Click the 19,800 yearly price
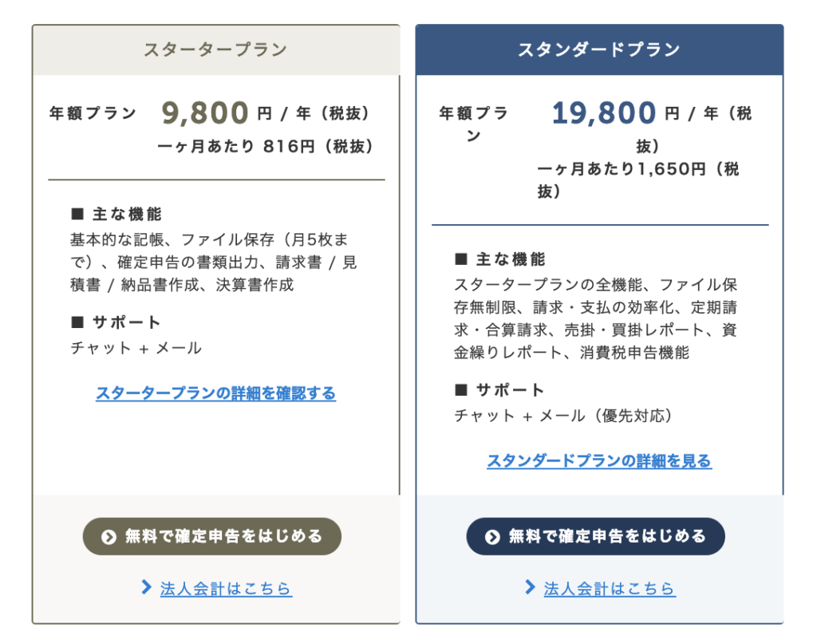Viewport: 817px width, 644px height. 604,113
